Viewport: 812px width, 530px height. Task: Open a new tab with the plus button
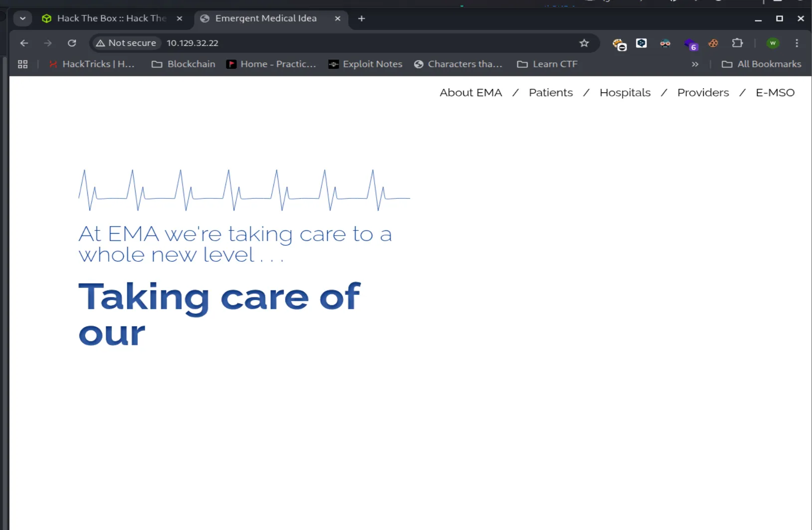click(362, 18)
